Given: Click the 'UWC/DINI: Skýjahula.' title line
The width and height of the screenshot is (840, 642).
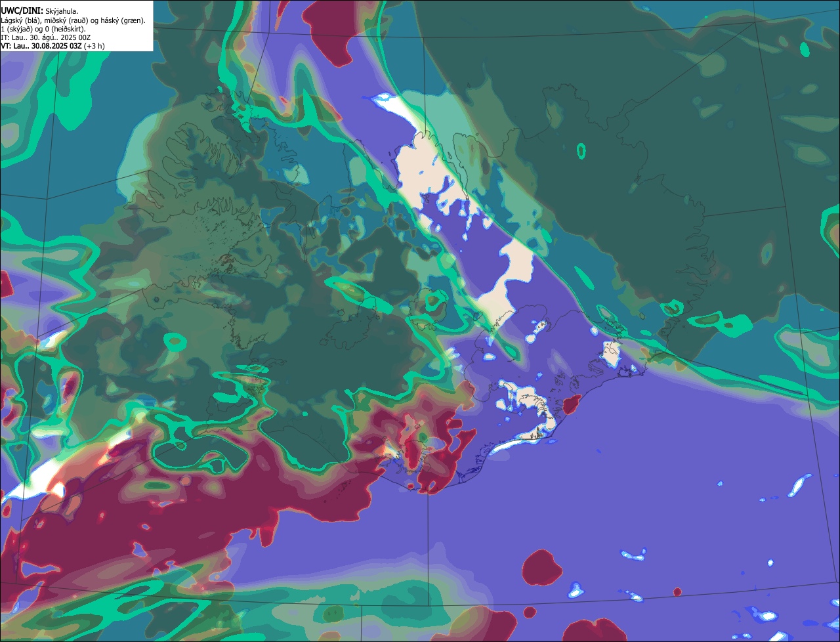Looking at the screenshot, I should (39, 11).
